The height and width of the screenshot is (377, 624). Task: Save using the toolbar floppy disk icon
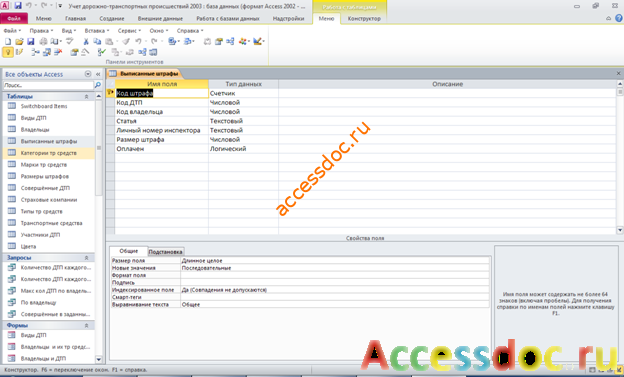click(31, 41)
